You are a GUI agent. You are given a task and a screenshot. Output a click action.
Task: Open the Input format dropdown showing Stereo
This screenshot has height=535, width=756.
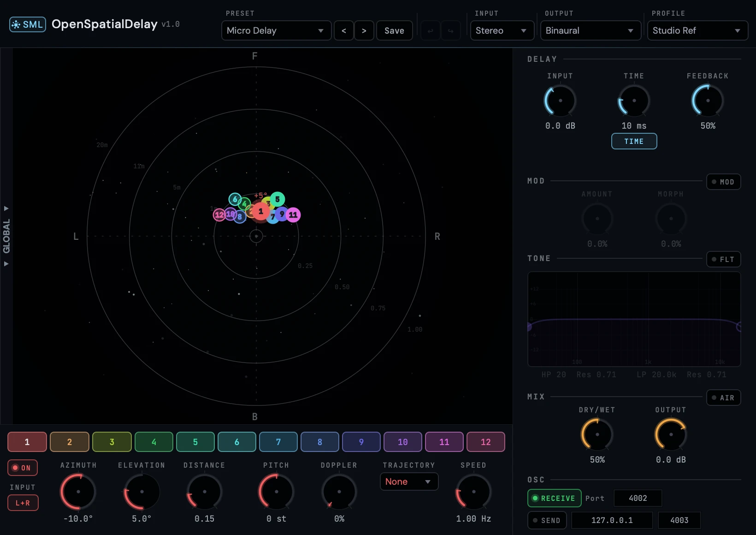point(502,30)
